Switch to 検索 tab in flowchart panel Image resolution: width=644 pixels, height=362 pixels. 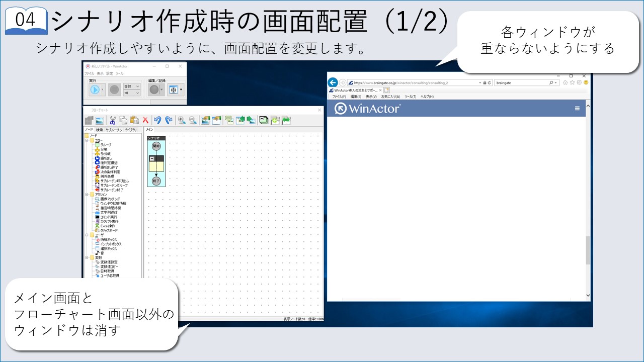coord(99,130)
